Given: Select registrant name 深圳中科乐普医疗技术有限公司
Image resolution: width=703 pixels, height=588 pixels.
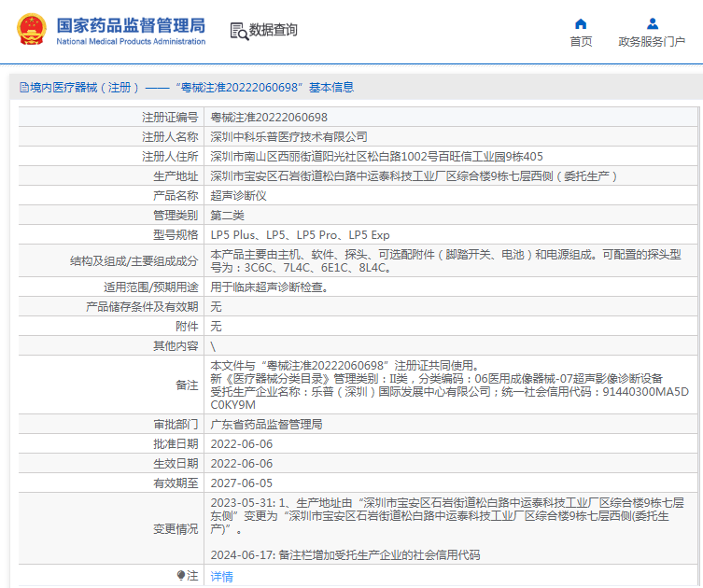Looking at the screenshot, I should (288, 136).
